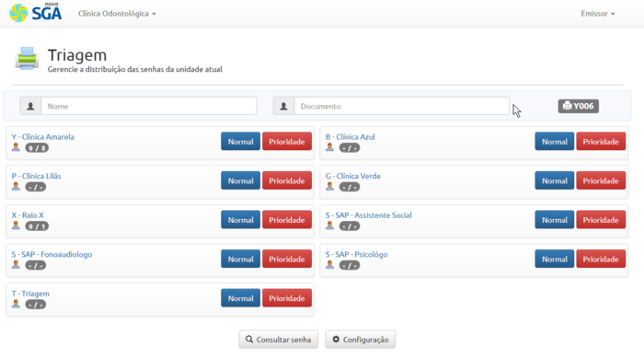Click the Novo SGA logo

tap(35, 12)
